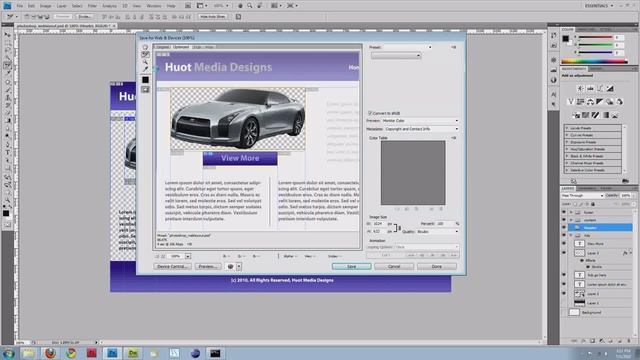Open the Quality Bicubic dropdown
The image size is (640, 360).
[x=437, y=231]
